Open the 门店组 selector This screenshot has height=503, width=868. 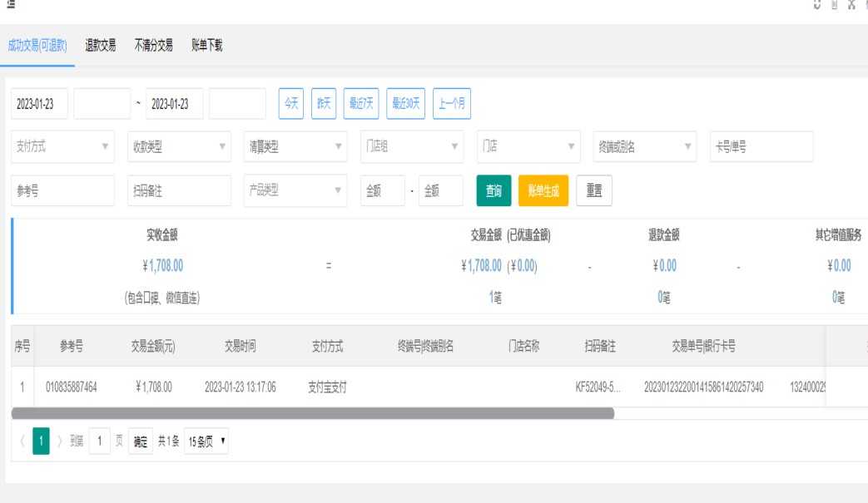pyautogui.click(x=412, y=146)
